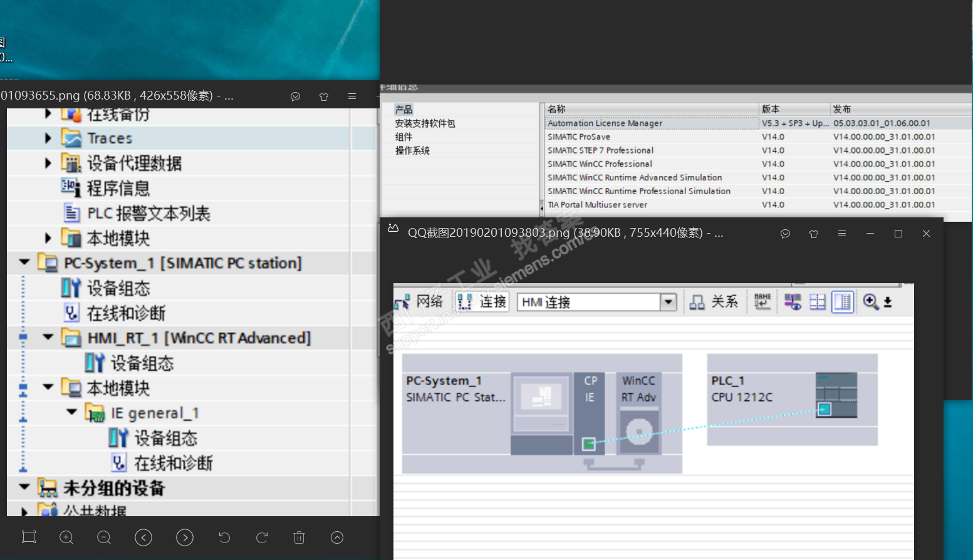This screenshot has width=973, height=560.
Task: Click the 名称 column header
Action: point(652,109)
